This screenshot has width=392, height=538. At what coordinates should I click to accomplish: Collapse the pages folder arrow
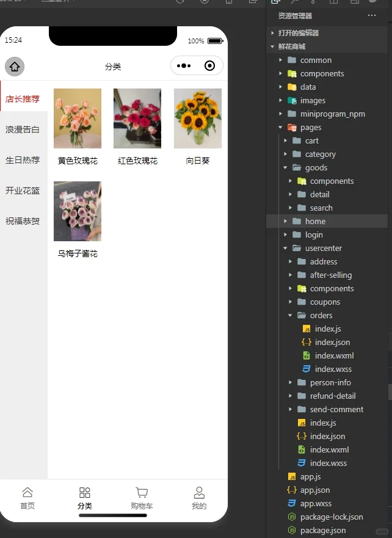(x=280, y=127)
